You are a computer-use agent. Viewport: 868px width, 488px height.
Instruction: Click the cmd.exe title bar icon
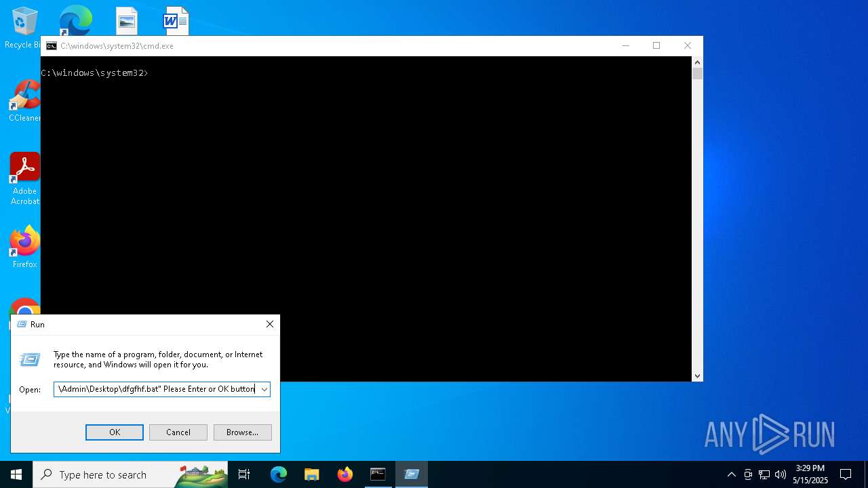point(52,46)
